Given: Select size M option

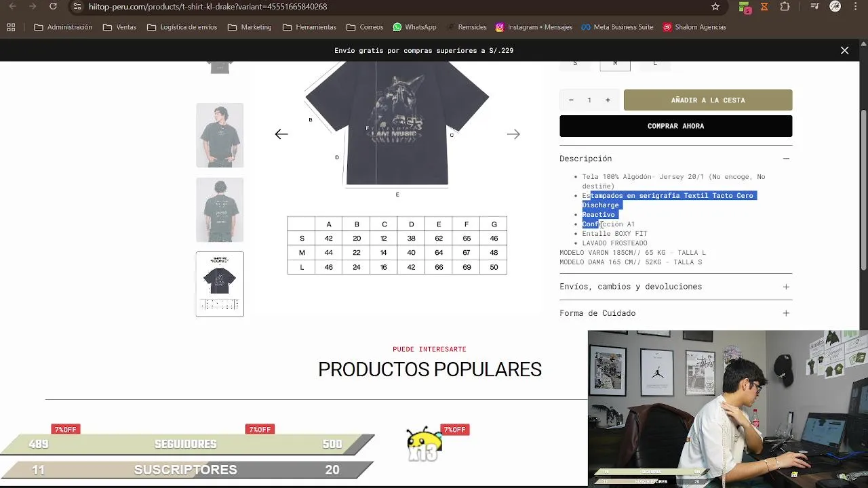Looking at the screenshot, I should point(615,65).
